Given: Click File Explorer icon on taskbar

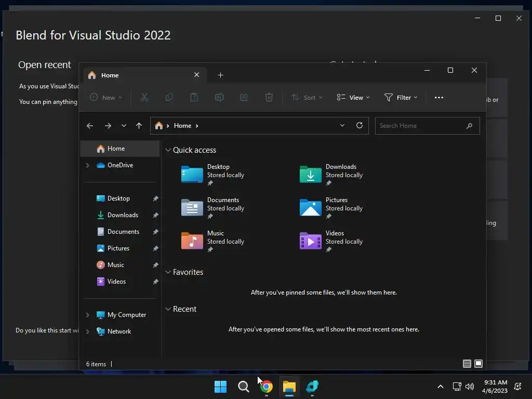Looking at the screenshot, I should 289,387.
